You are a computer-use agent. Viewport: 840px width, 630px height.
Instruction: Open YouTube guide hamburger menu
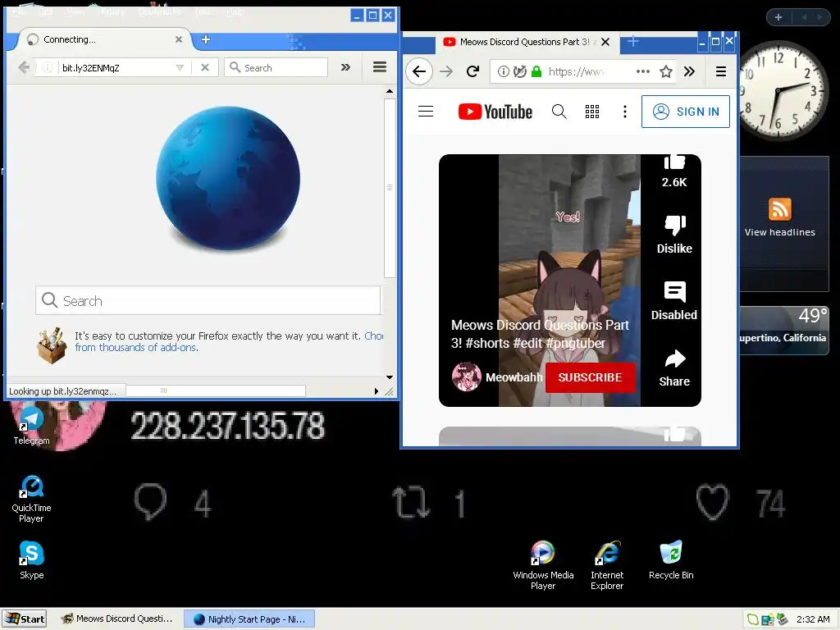426,112
